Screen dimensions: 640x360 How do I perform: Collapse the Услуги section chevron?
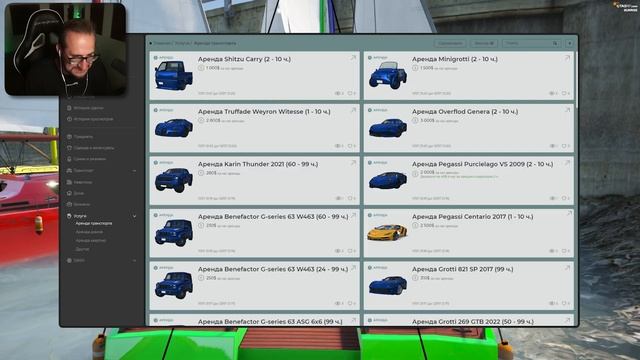coord(134,216)
